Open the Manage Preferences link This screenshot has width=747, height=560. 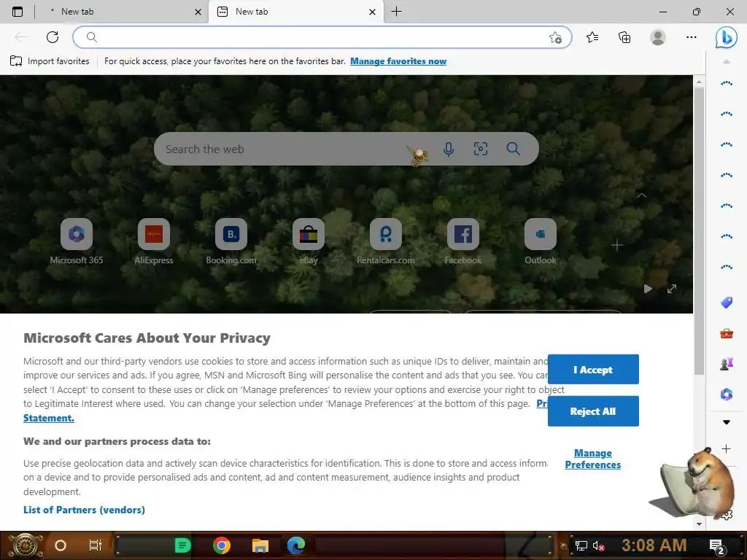pyautogui.click(x=592, y=459)
